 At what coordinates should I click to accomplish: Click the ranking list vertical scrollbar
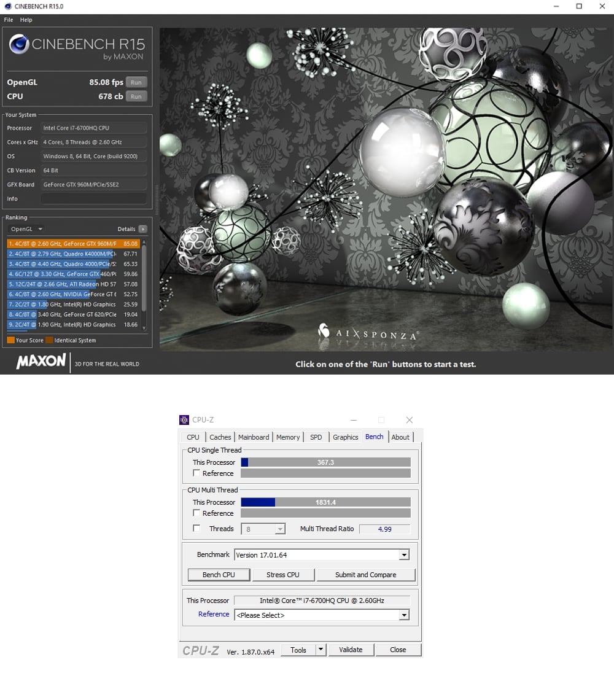(x=144, y=278)
